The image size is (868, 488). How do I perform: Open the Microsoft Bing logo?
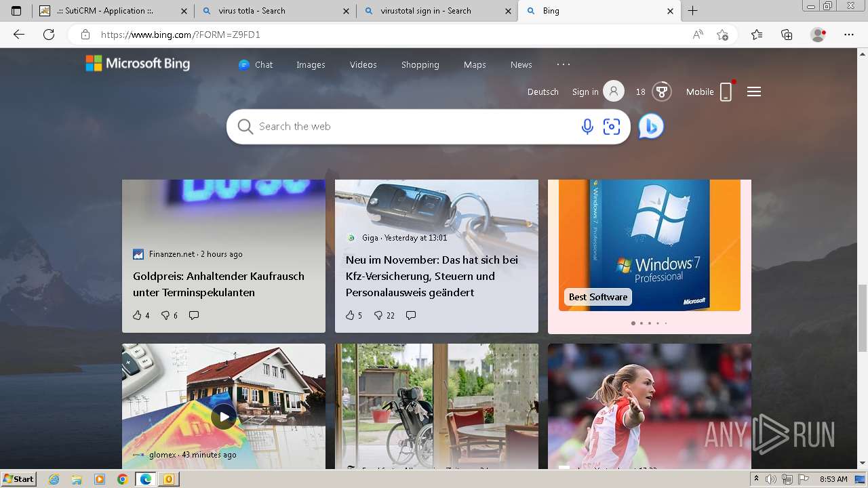tap(138, 64)
